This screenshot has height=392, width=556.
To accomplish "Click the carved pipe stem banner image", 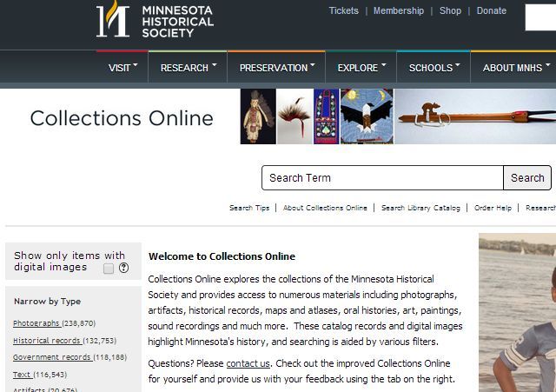I will click(475, 116).
